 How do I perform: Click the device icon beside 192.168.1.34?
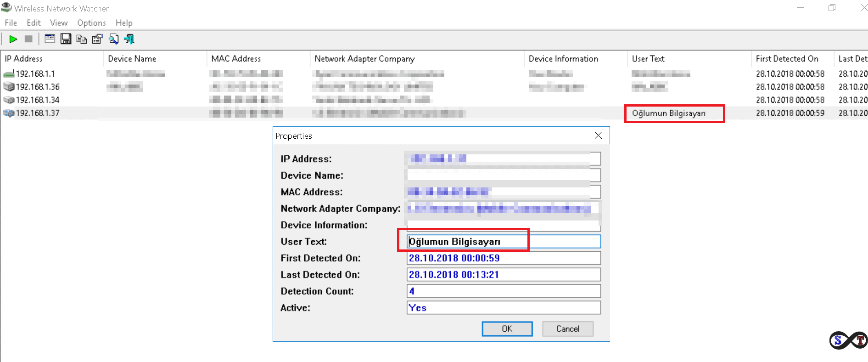(9, 100)
